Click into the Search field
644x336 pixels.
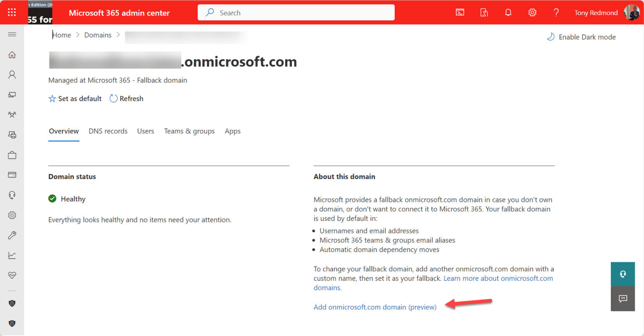[x=296, y=12]
